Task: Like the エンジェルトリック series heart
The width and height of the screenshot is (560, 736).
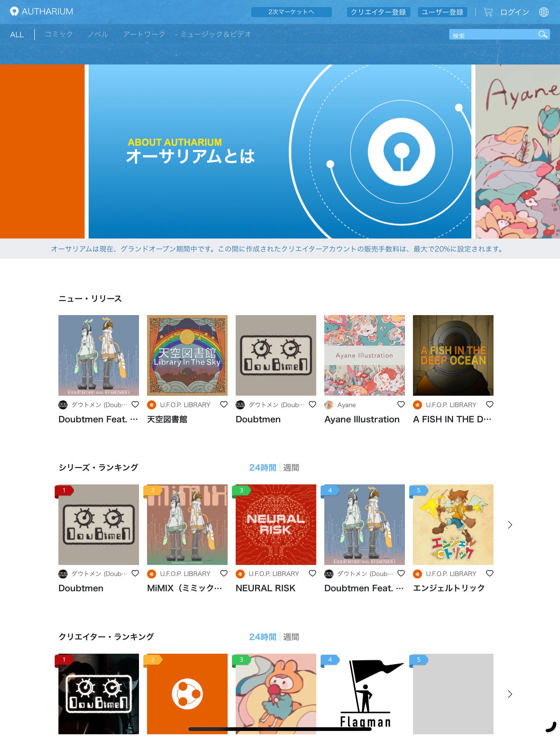Action: (x=489, y=573)
